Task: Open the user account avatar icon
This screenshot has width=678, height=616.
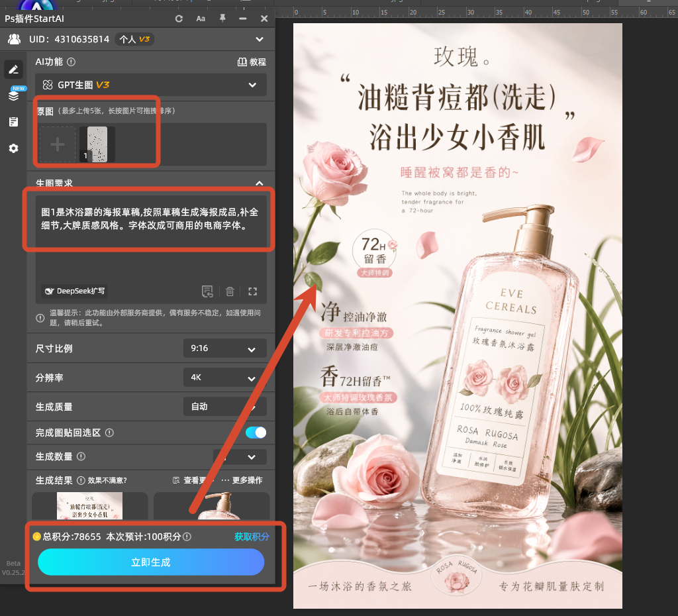Action: pyautogui.click(x=15, y=39)
